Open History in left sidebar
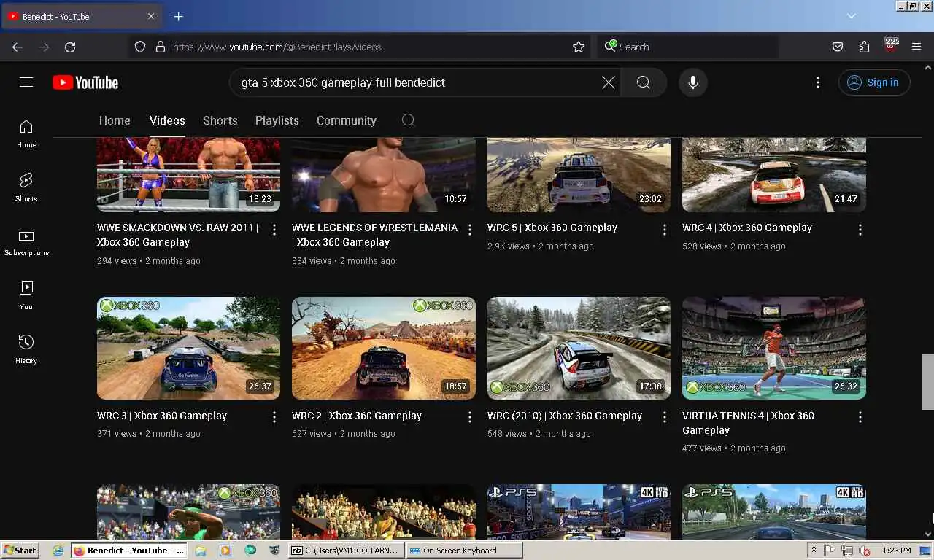The height and width of the screenshot is (560, 934). [x=26, y=349]
